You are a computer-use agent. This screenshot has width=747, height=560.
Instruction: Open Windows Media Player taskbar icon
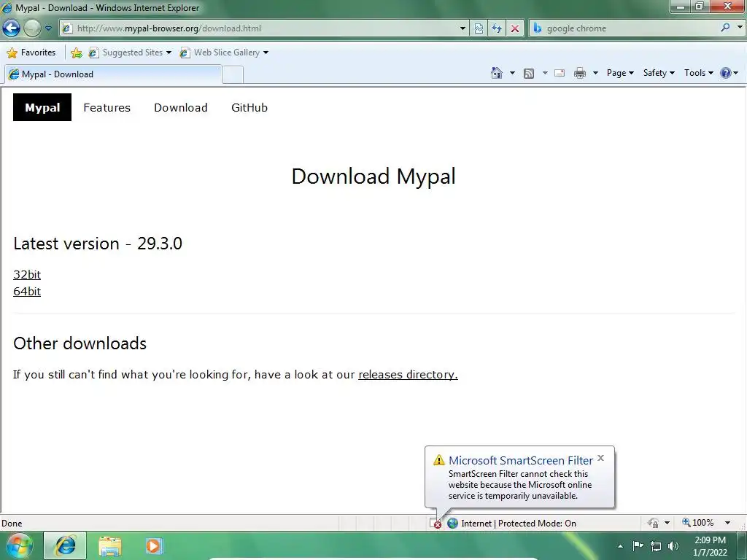[154, 545]
